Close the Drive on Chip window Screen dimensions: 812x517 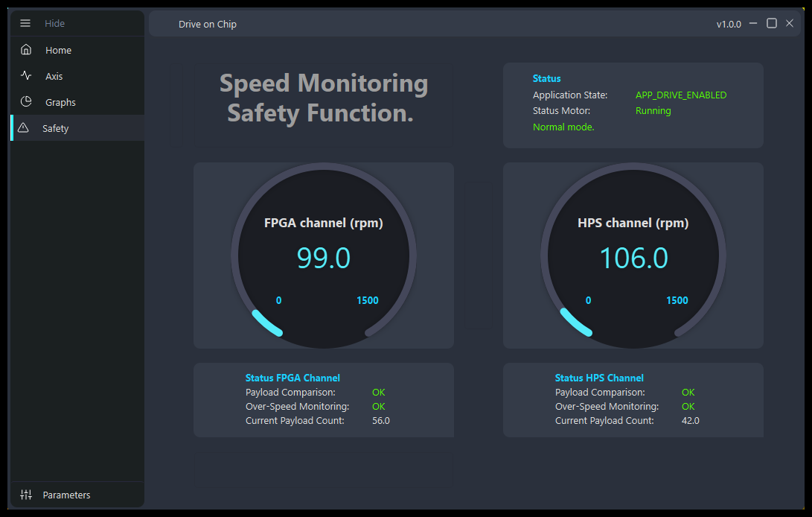click(790, 23)
